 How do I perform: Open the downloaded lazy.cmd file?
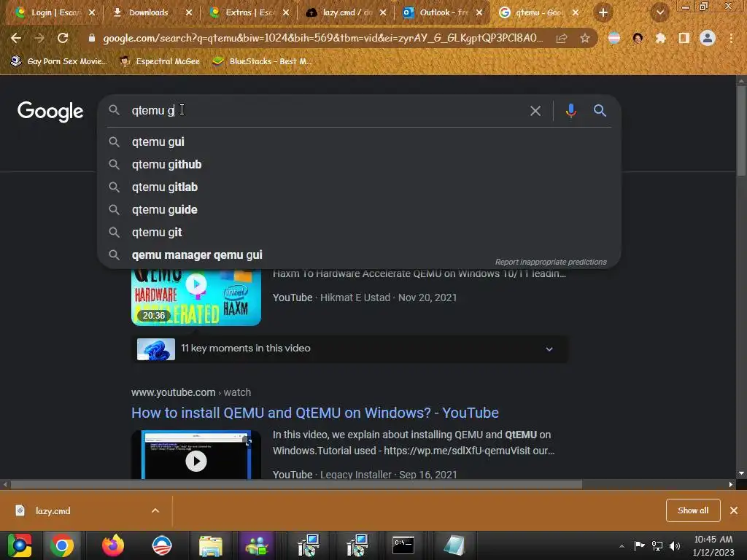coord(53,511)
